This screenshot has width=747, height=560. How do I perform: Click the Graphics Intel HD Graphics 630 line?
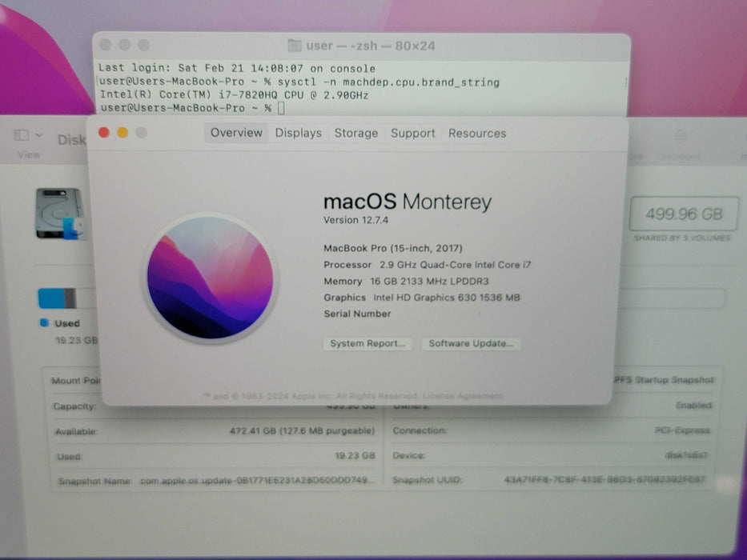[x=422, y=298]
